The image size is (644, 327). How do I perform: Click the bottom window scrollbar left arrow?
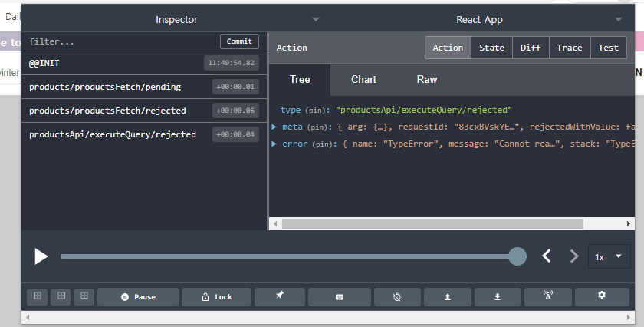[28, 317]
